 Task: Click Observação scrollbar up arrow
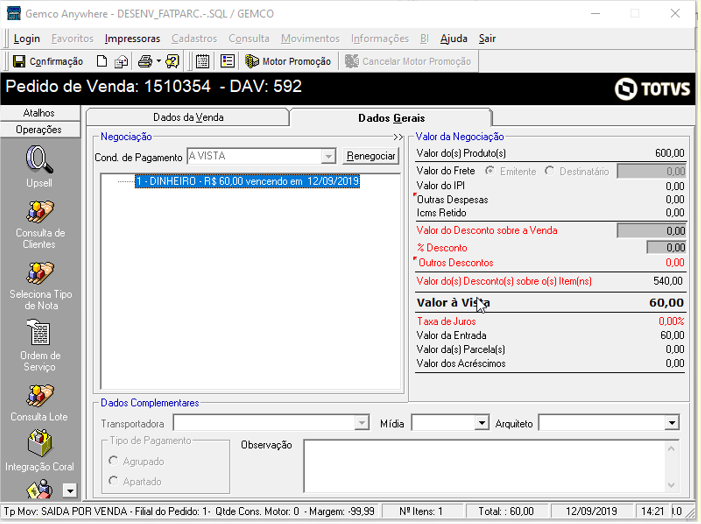pyautogui.click(x=671, y=448)
